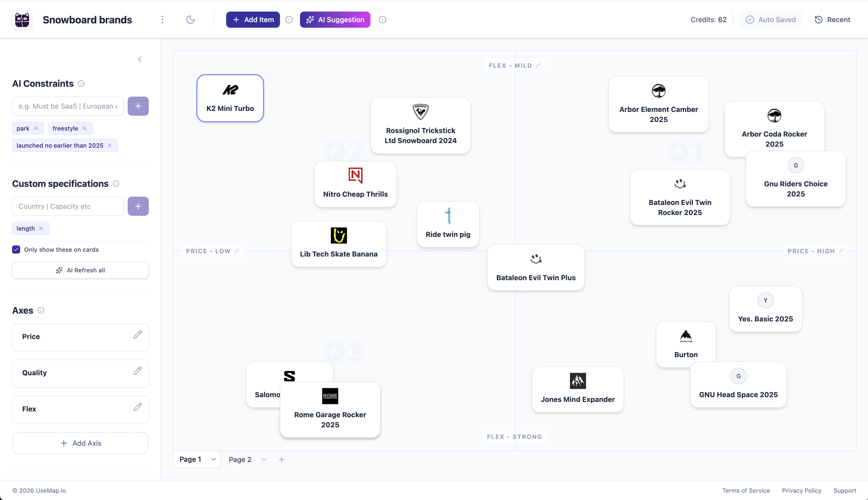Image resolution: width=868 pixels, height=500 pixels.
Task: Toggle dark mode with the moon icon
Action: (x=191, y=20)
